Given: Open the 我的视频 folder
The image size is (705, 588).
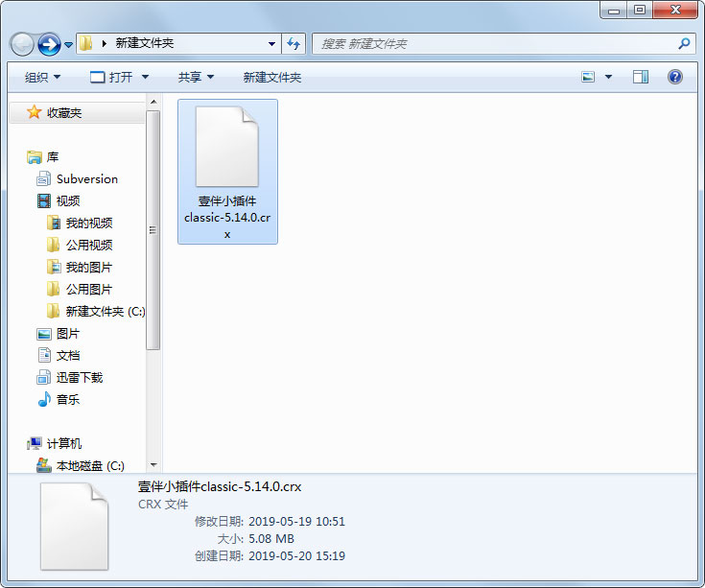Looking at the screenshot, I should pyautogui.click(x=89, y=223).
